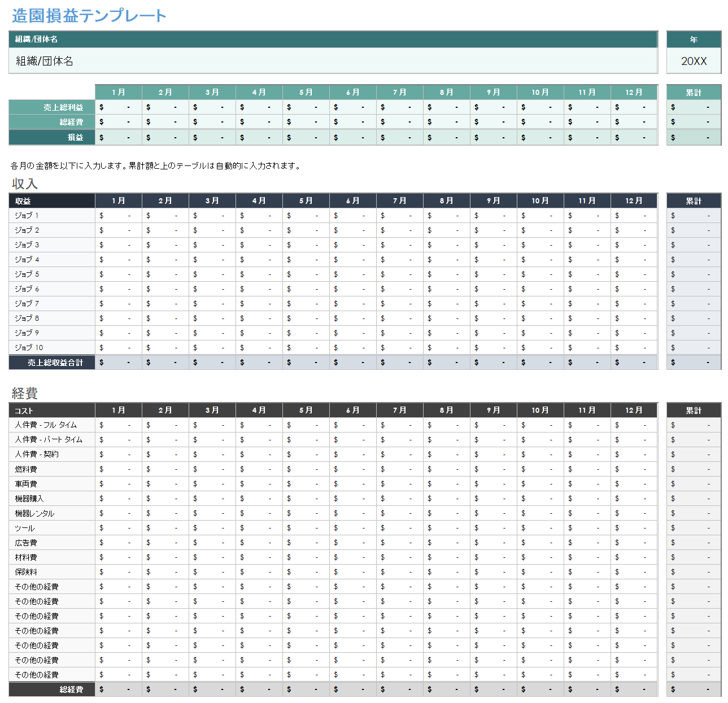Image resolution: width=728 pixels, height=703 pixels.
Task: Select the ジョブ 3 row label
Action: tap(52, 245)
